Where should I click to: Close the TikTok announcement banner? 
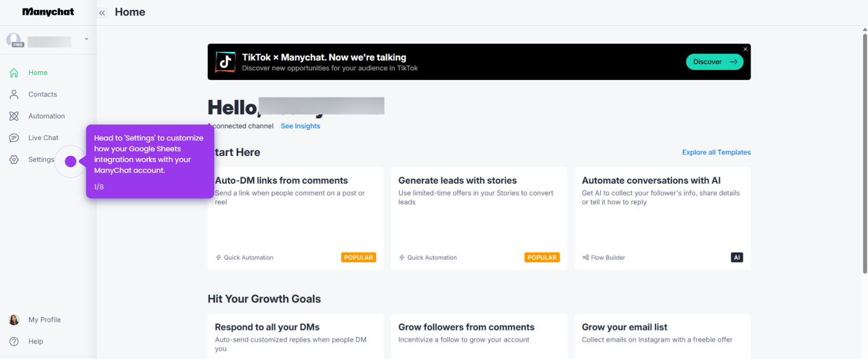[745, 49]
